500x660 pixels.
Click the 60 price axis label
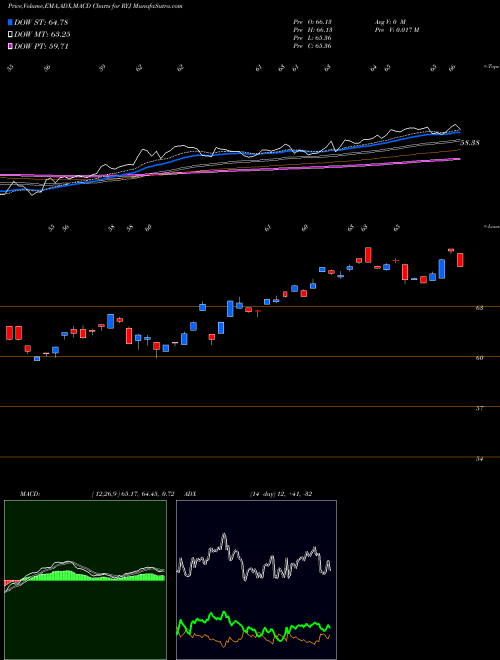point(479,358)
